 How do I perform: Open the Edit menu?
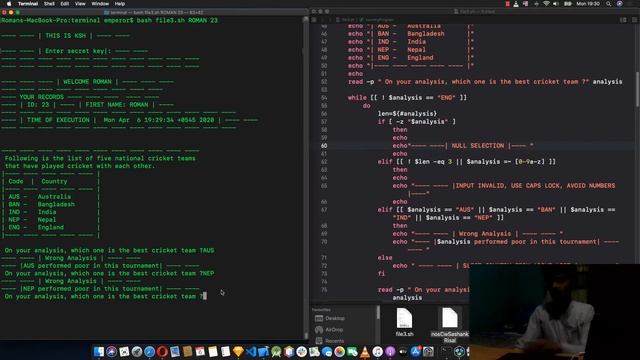pos(65,4)
